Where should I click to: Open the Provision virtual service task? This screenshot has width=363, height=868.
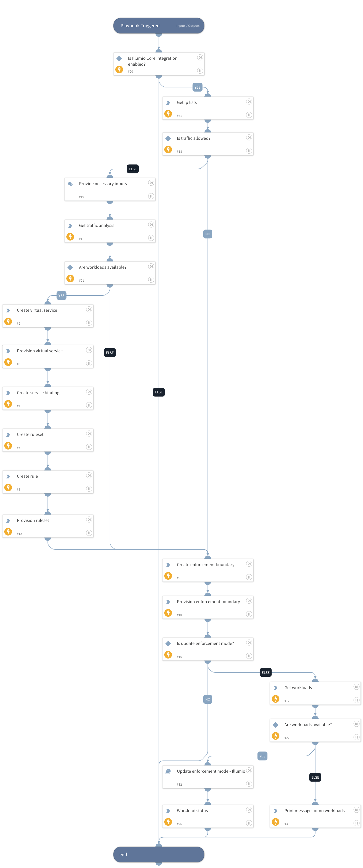tap(40, 351)
